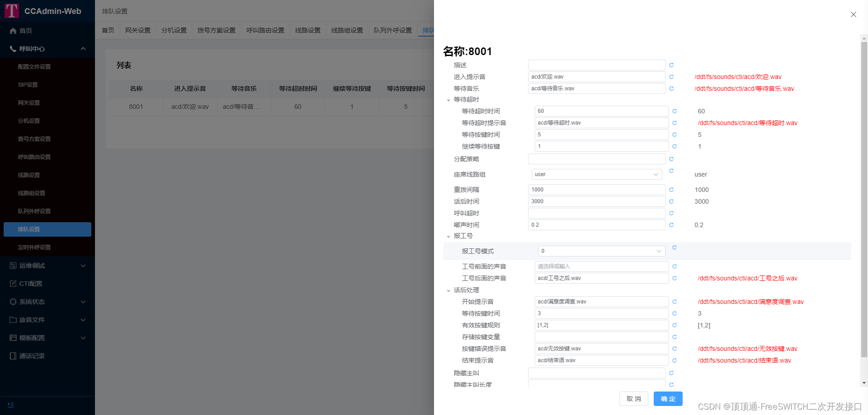Click the CCAdmin-Web logo icon
This screenshot has height=415, width=868.
tap(11, 10)
